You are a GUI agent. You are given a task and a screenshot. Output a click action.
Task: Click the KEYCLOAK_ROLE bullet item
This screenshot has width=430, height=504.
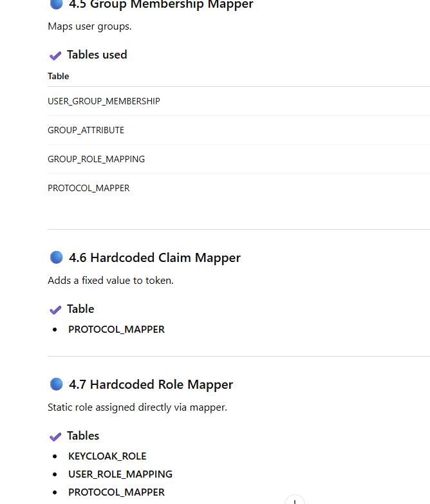107,456
